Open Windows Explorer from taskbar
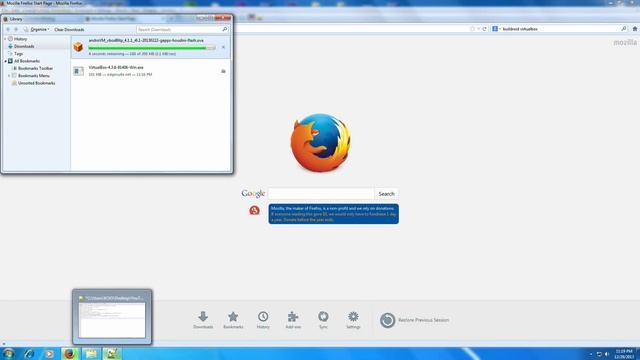Screen dimensions: 640x360 point(91,353)
